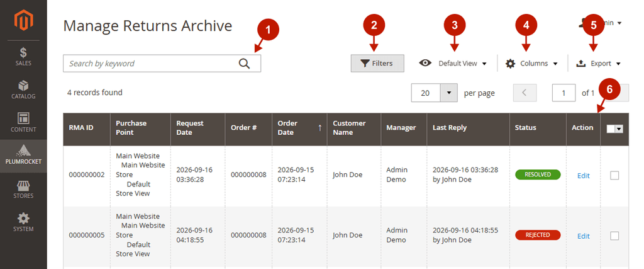Sort by Status column

tap(538, 129)
